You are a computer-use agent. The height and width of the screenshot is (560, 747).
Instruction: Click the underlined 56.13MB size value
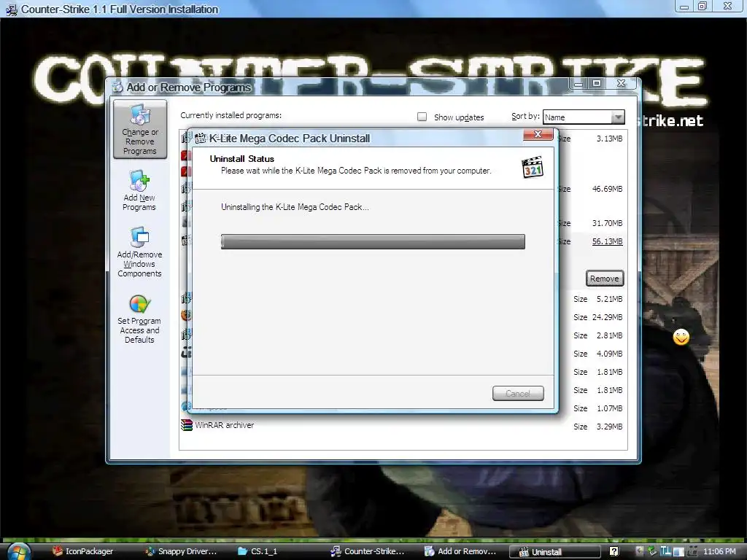point(607,241)
